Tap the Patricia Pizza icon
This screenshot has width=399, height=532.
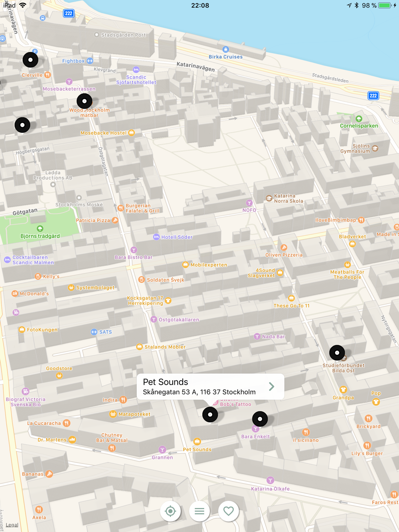point(115,220)
